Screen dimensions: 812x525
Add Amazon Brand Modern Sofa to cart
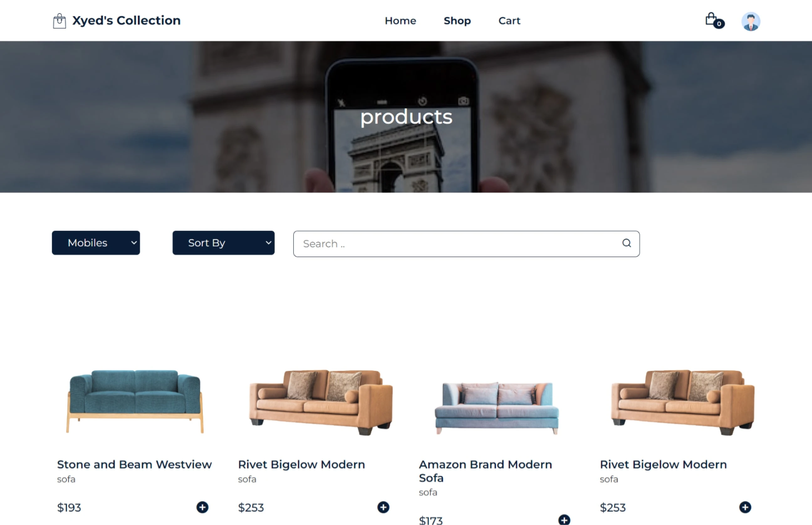(564, 520)
